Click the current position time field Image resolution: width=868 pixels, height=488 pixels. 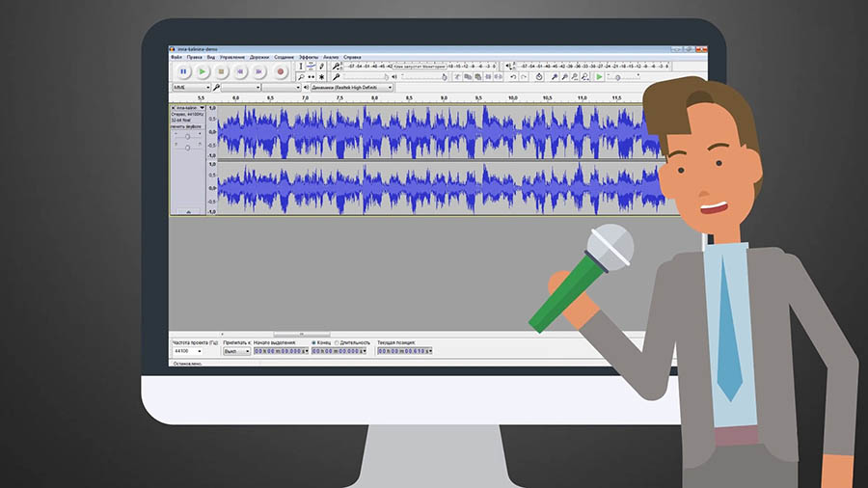(403, 351)
